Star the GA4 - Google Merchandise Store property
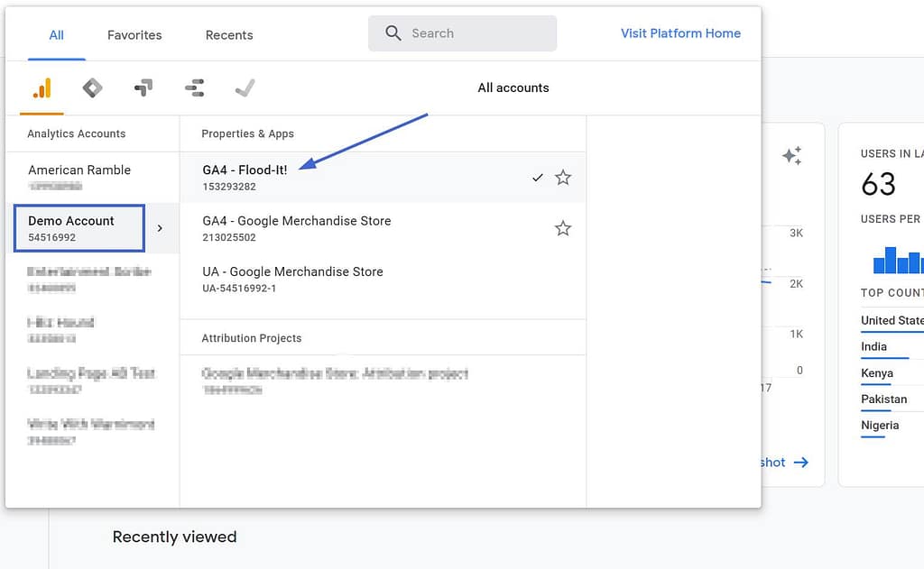Image resolution: width=924 pixels, height=569 pixels. (563, 228)
